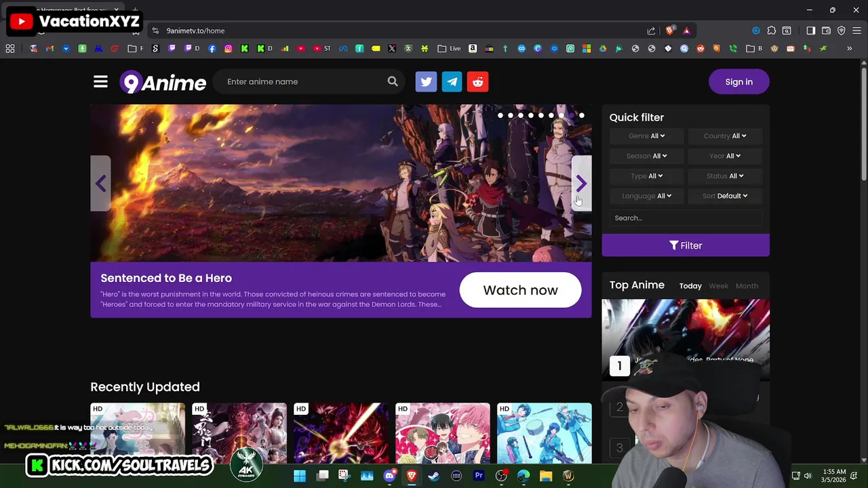Click the Brave Shields icon in address bar

[670, 30]
